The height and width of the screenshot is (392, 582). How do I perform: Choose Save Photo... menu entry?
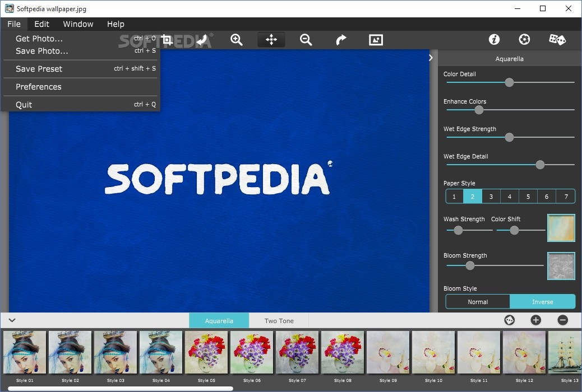[x=80, y=51]
